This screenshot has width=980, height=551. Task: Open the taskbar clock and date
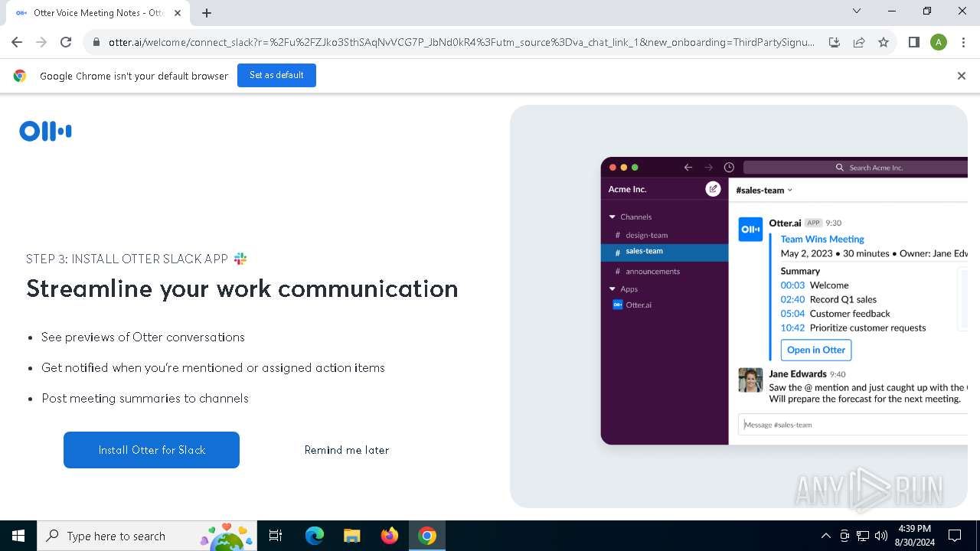click(914, 536)
